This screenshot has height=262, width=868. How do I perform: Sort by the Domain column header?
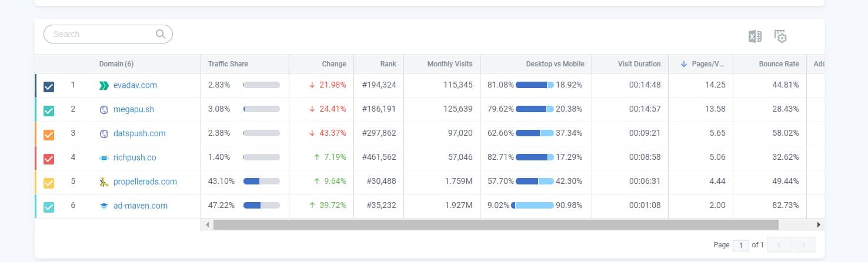coord(116,63)
